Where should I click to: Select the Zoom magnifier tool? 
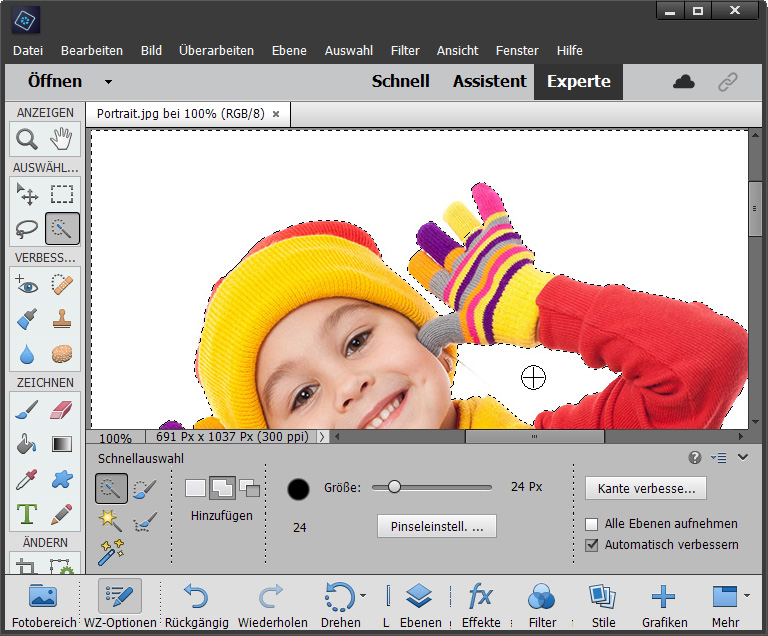click(x=27, y=140)
